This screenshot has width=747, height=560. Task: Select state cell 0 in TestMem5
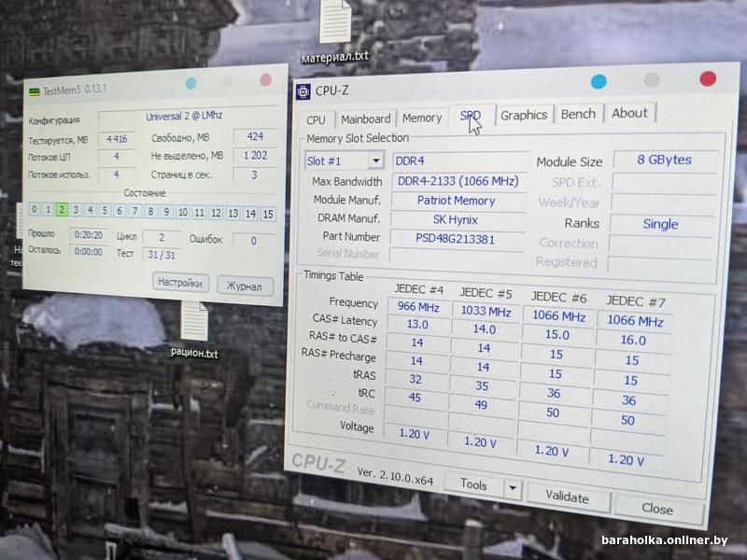click(x=35, y=210)
